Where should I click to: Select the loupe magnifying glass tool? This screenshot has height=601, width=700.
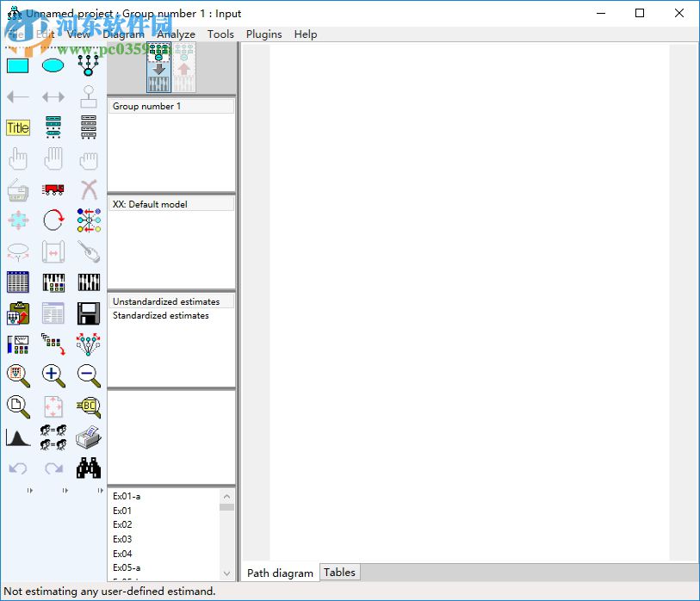pyautogui.click(x=89, y=406)
